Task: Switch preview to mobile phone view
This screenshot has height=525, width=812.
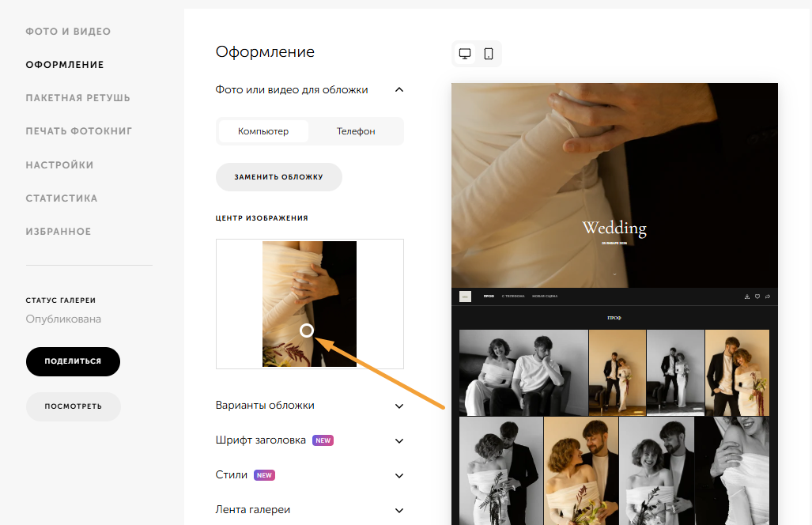Action: point(489,53)
